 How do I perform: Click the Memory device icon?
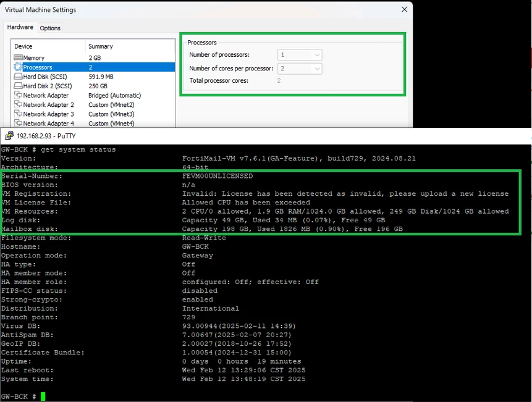[x=18, y=57]
